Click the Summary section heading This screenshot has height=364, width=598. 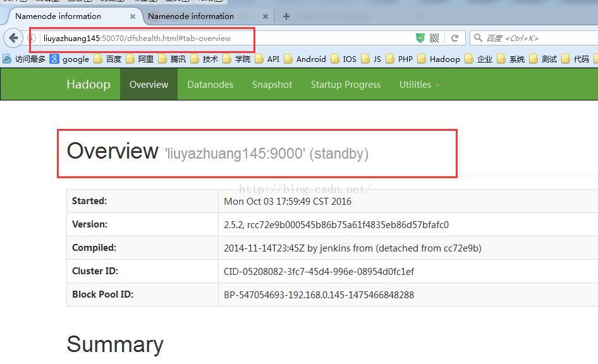(x=115, y=344)
